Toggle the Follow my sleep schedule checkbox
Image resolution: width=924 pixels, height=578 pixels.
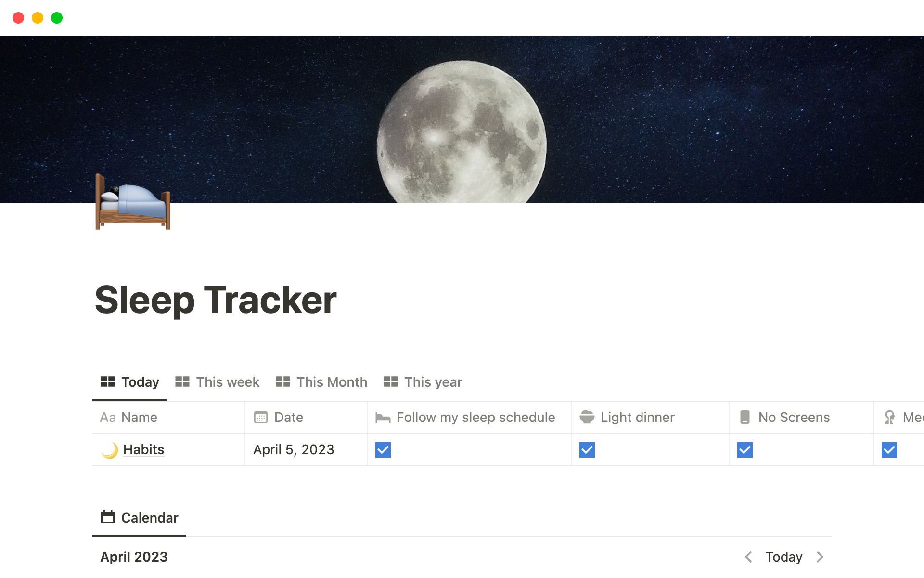point(383,449)
